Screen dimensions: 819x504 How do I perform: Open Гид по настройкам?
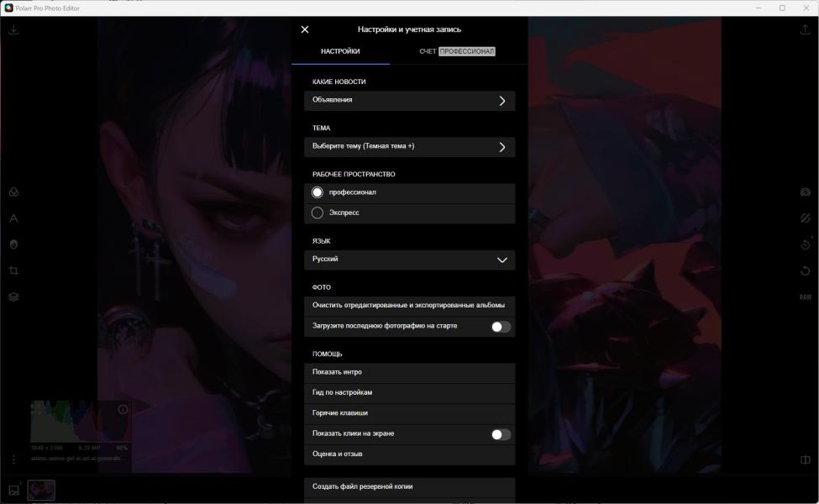pyautogui.click(x=410, y=393)
